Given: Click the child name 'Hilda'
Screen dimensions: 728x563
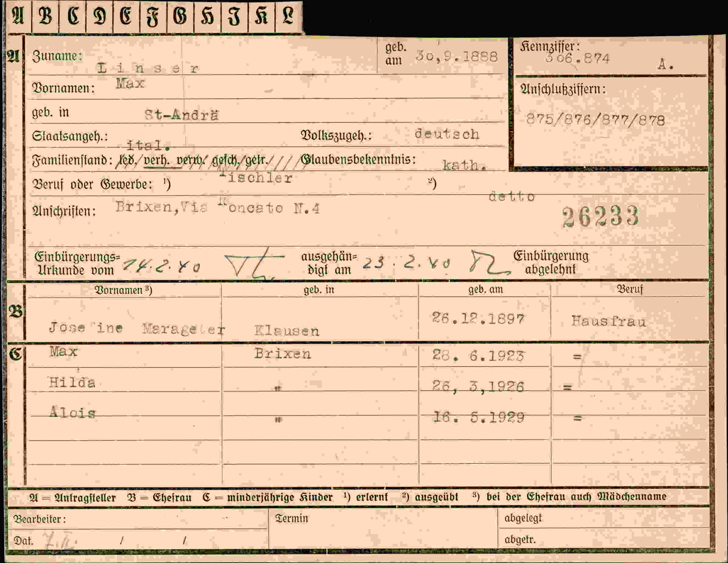Looking at the screenshot, I should [72, 382].
